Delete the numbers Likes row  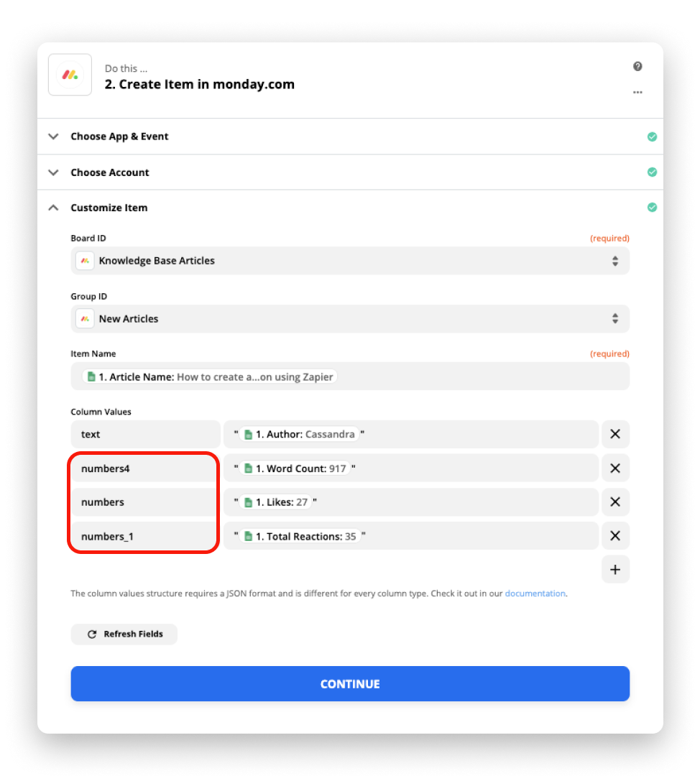click(x=615, y=502)
